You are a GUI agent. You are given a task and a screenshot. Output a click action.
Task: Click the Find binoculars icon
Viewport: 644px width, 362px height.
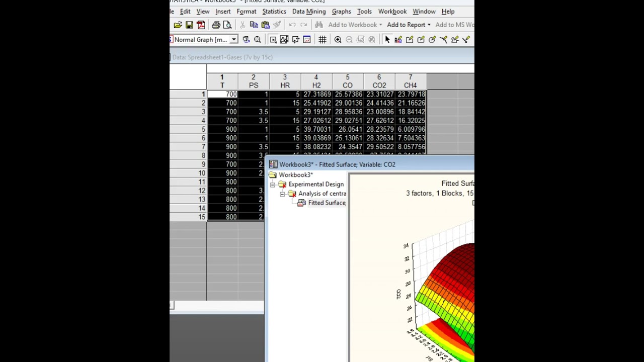318,25
